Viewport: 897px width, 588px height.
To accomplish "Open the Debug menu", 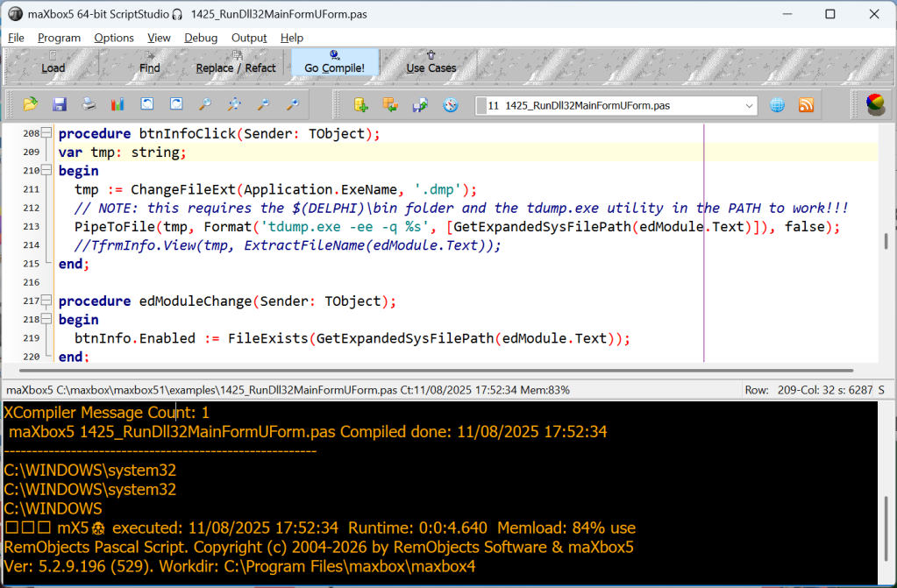I will tap(201, 38).
